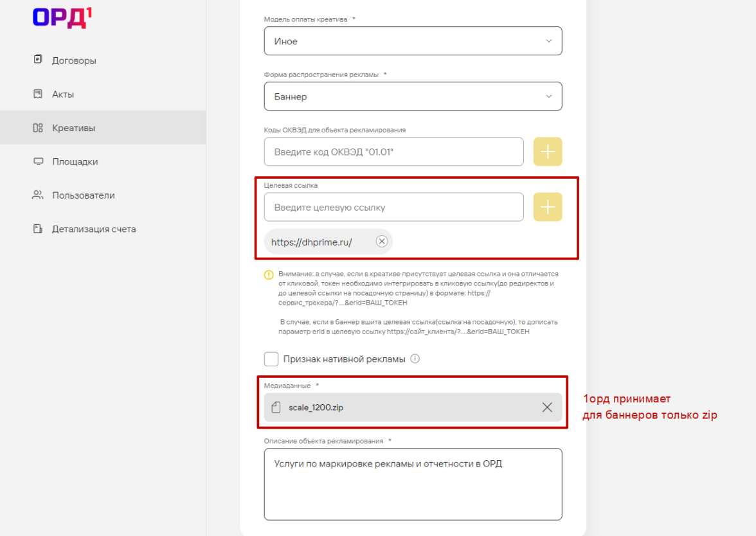Open the Модель оплаты креатива dropdown
This screenshot has width=756, height=536.
pyautogui.click(x=413, y=41)
